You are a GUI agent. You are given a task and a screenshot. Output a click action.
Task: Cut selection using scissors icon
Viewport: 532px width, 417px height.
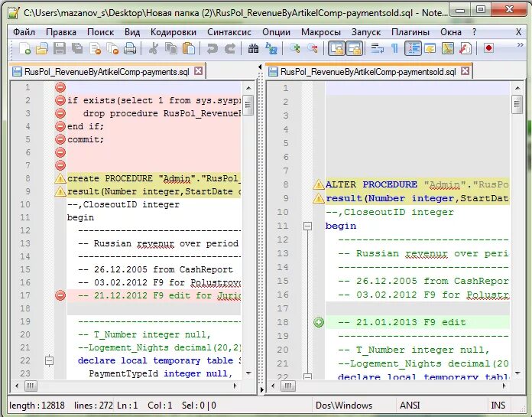point(154,48)
